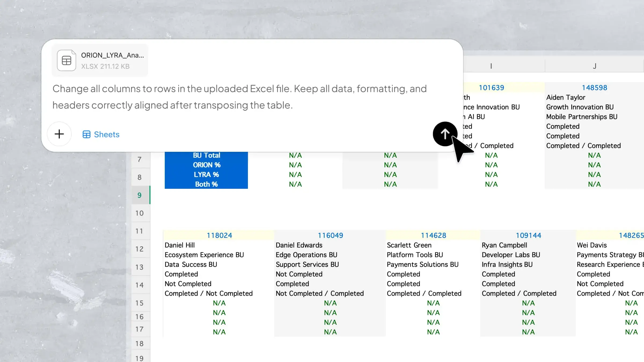This screenshot has width=644, height=362.
Task: Click the 'Wei Davis' cell
Action: coord(592,245)
